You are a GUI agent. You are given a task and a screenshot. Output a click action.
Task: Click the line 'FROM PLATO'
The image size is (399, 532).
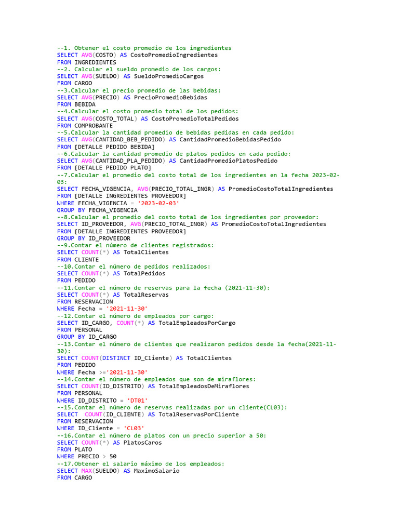click(75, 449)
